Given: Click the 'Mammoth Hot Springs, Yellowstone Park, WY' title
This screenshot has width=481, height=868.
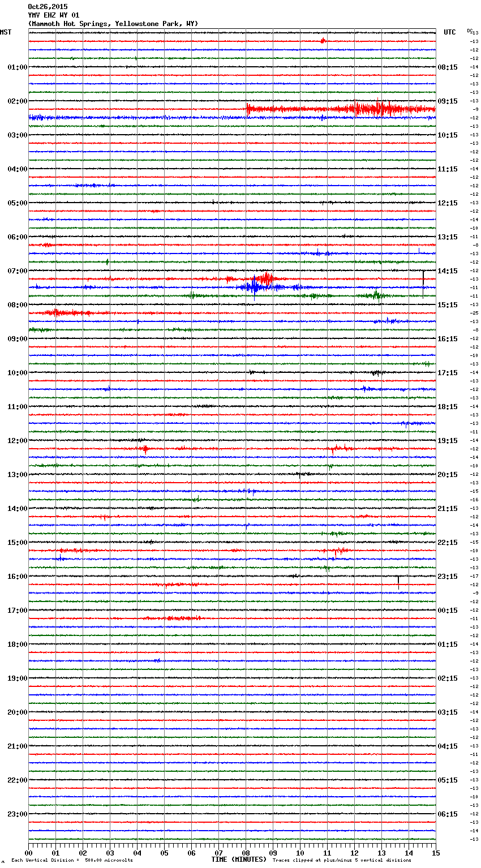Looking at the screenshot, I should click(113, 24).
